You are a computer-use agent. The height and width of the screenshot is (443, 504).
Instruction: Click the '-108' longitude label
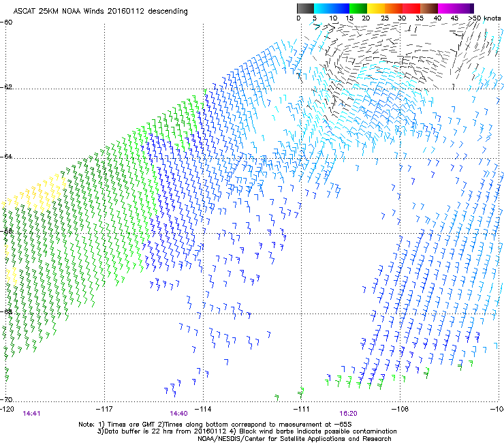[x=400, y=409]
